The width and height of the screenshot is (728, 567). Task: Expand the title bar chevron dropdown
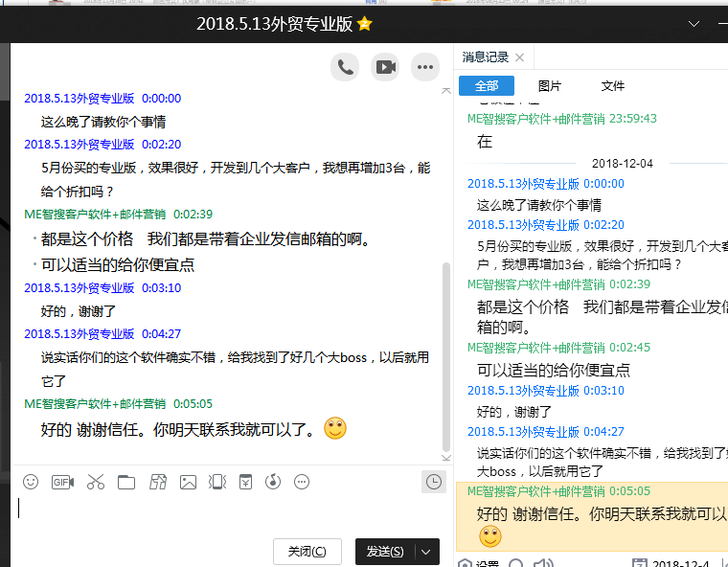point(694,24)
